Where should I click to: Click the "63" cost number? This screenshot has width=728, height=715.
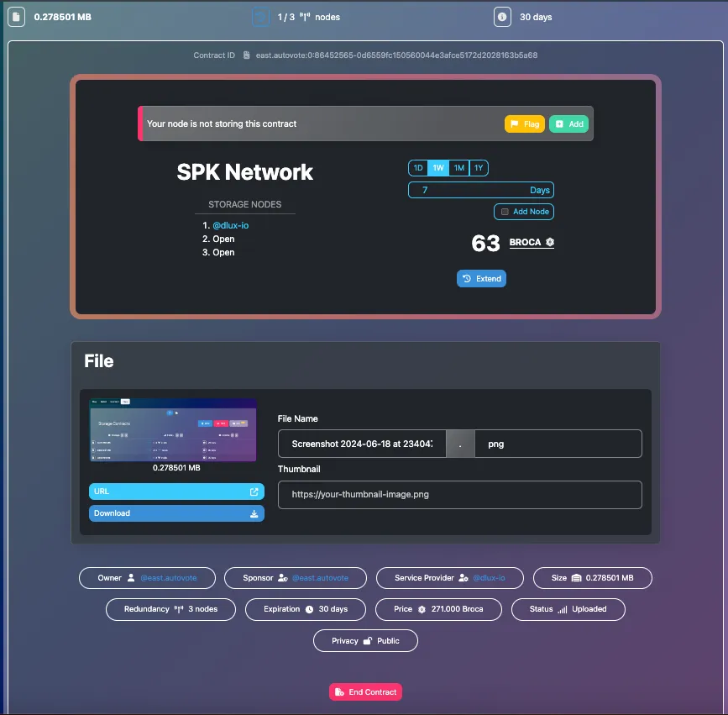pyautogui.click(x=485, y=243)
